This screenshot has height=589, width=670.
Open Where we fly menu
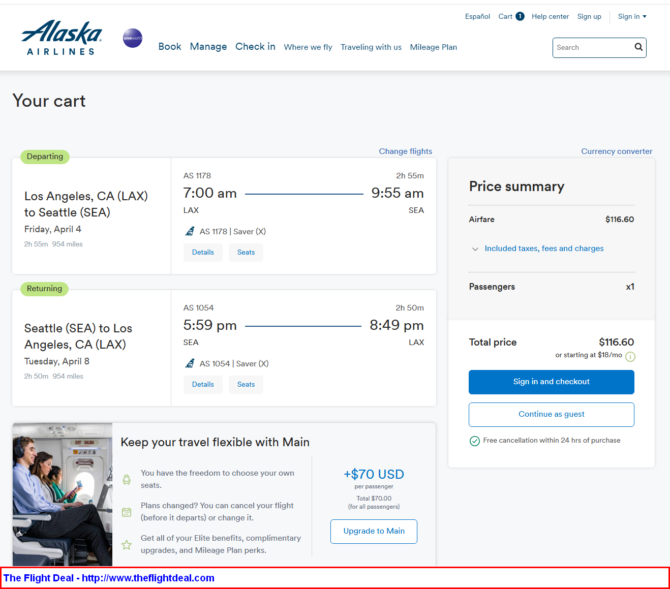[308, 47]
